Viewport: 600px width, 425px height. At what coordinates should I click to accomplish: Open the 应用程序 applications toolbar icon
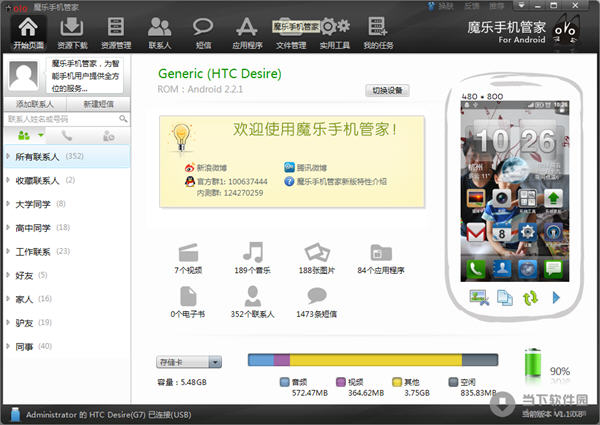tap(247, 33)
